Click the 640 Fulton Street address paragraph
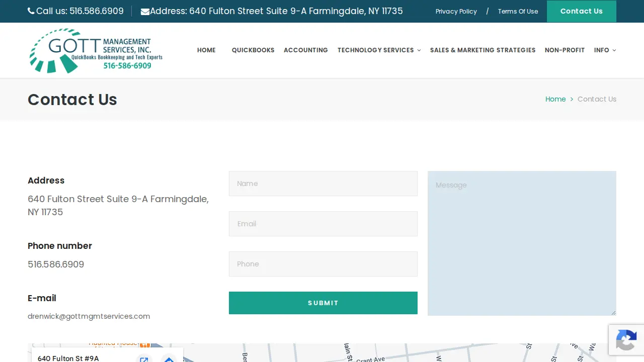The height and width of the screenshot is (362, 644). coord(118,206)
